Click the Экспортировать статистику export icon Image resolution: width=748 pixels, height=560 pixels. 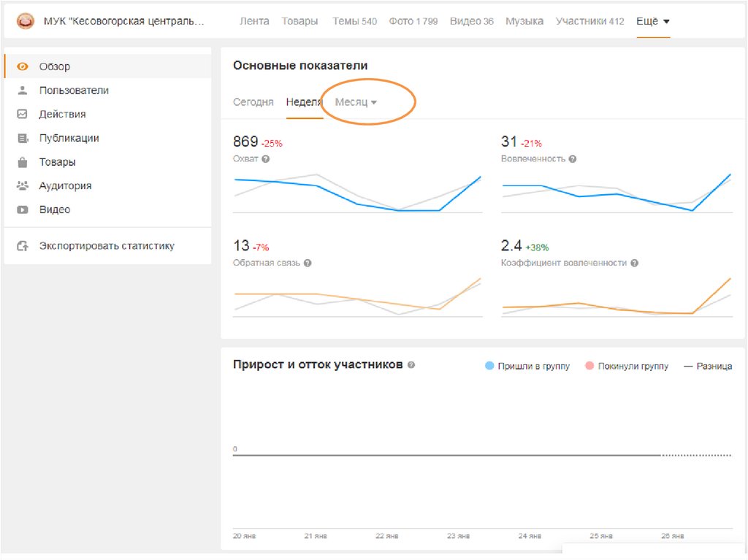pyautogui.click(x=23, y=246)
